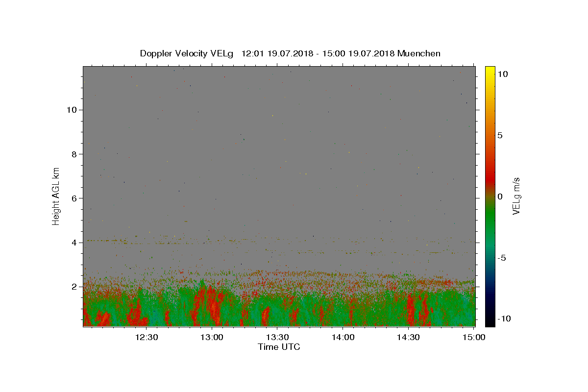The width and height of the screenshot is (588, 392).
Task: Click the '12:30' time tick label
Action: pyautogui.click(x=147, y=337)
